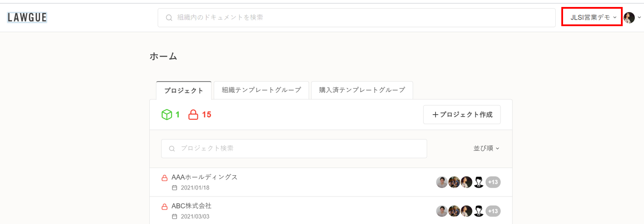The image size is (644, 224).
Task: Click lock icon beside ABC株式会社
Action: pos(165,207)
